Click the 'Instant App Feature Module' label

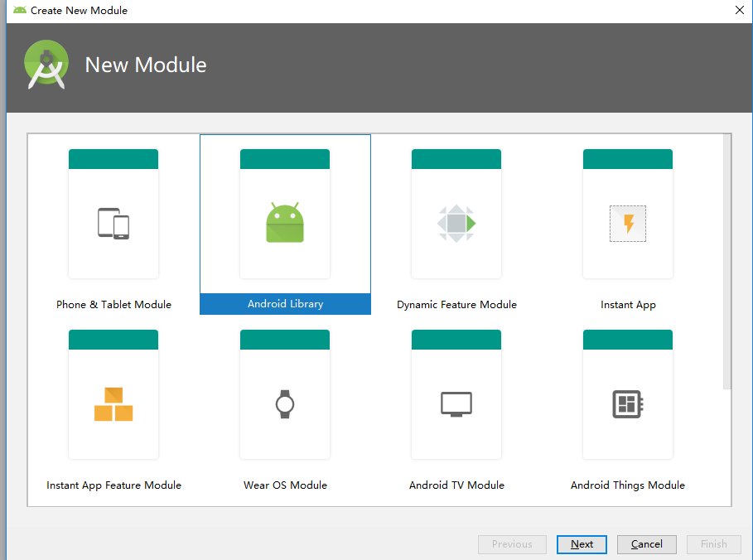[113, 485]
